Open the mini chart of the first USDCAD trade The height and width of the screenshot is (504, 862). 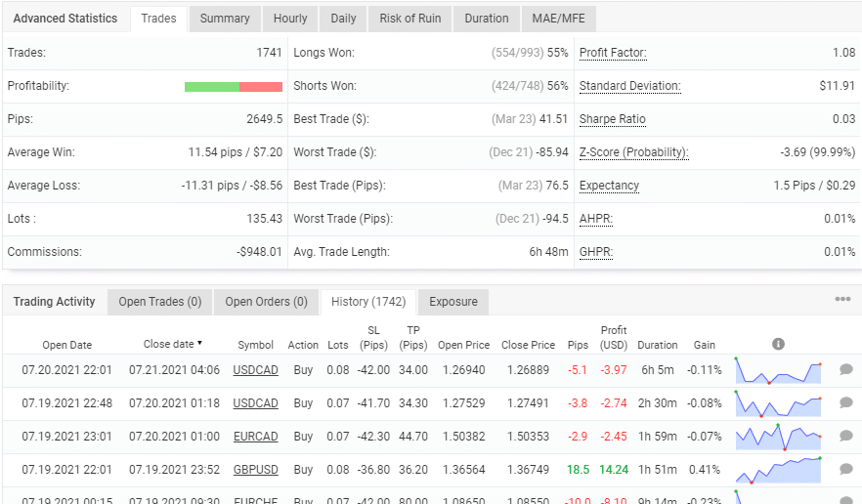pyautogui.click(x=778, y=370)
